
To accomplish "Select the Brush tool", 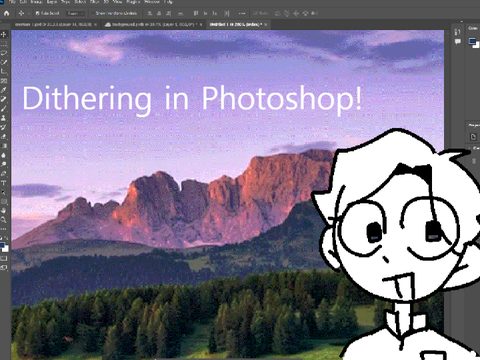I will [4, 109].
